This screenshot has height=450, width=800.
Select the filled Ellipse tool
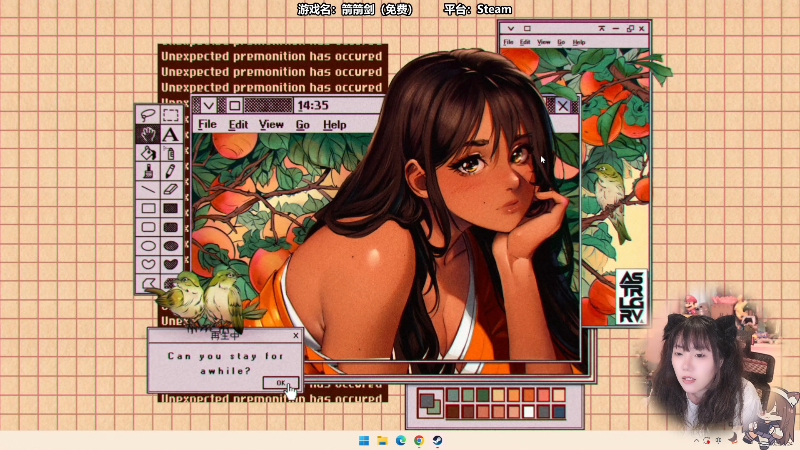coord(171,246)
